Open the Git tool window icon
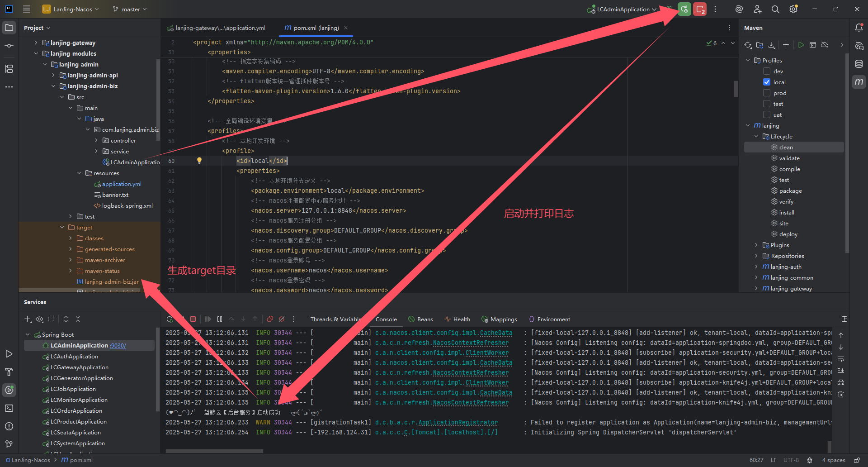 (9, 444)
